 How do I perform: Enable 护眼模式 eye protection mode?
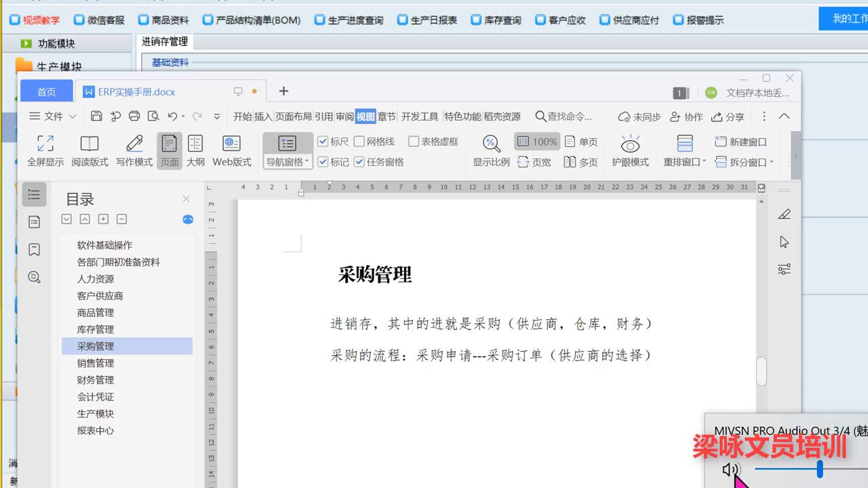click(x=630, y=150)
